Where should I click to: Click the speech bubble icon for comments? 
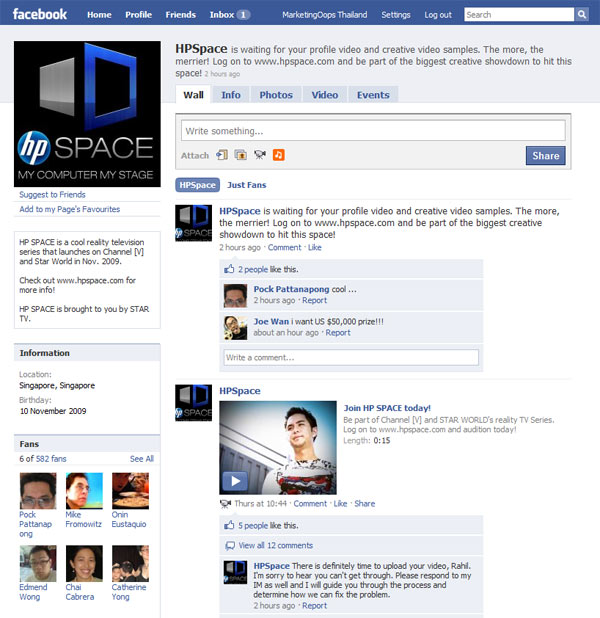click(229, 545)
